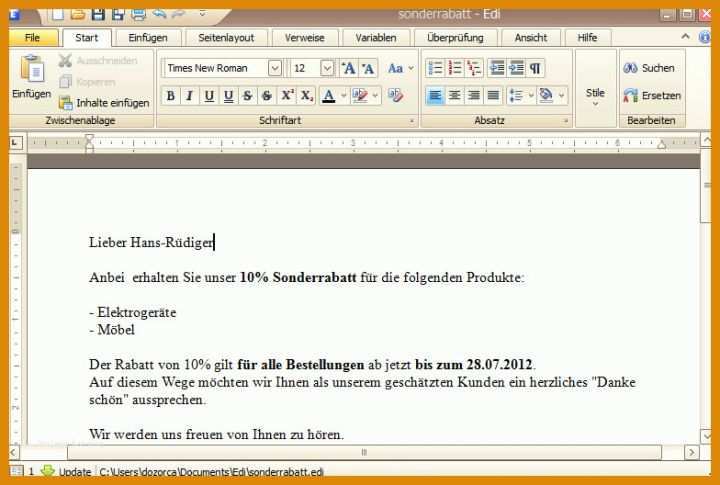Toggle double Underline formatting
The height and width of the screenshot is (485, 720).
point(228,96)
